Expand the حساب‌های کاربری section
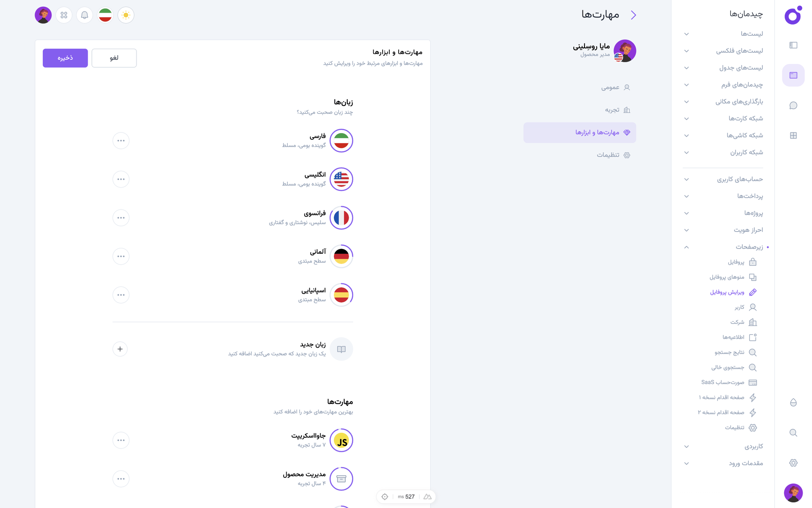This screenshot has height=508, width=812. 686,179
